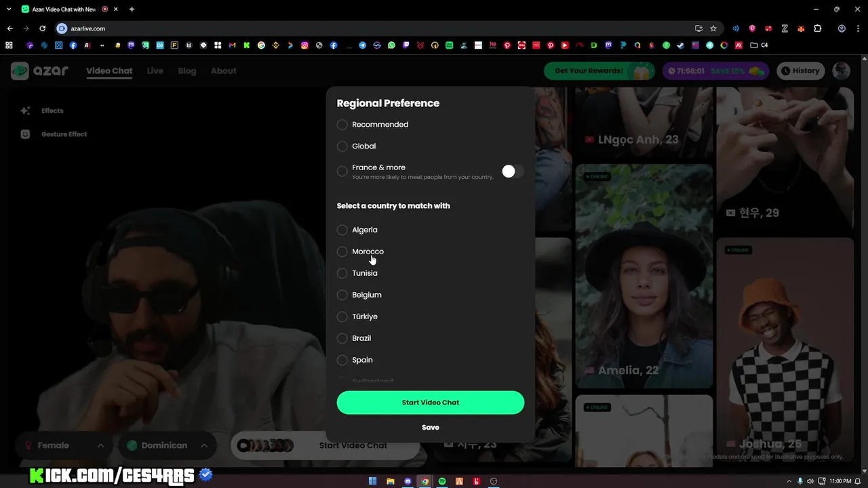Go back in browser
Viewport: 868px width, 488px height.
tap(9, 28)
